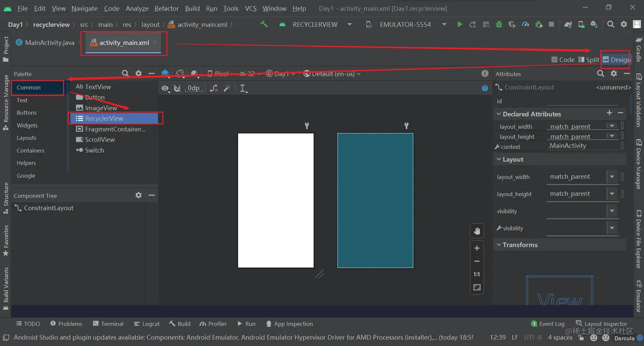
Task: Open the Terminal tool window
Action: pos(108,324)
